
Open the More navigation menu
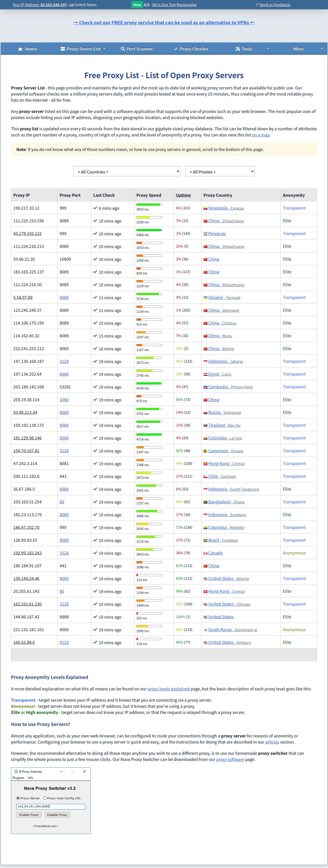point(300,49)
